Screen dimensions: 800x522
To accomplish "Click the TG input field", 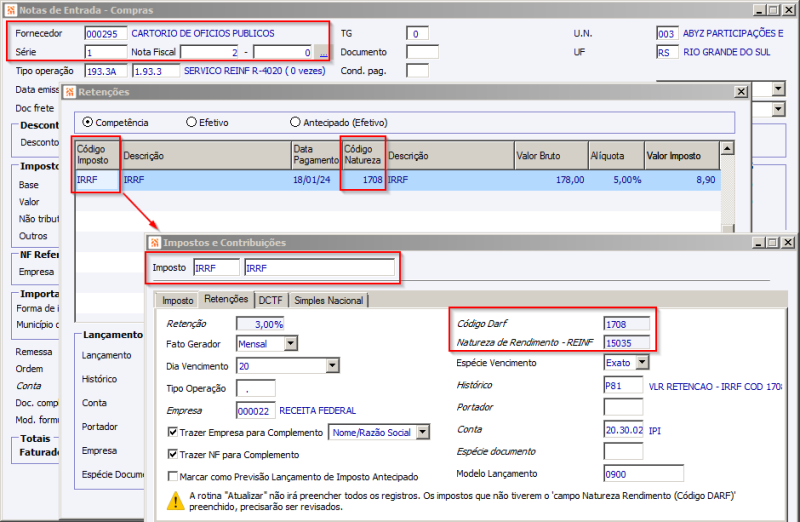I will 417,34.
